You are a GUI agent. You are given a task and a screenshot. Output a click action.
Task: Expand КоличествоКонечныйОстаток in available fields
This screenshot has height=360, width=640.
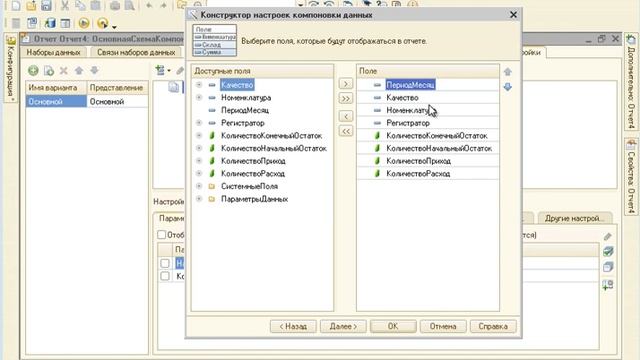pyautogui.click(x=199, y=136)
